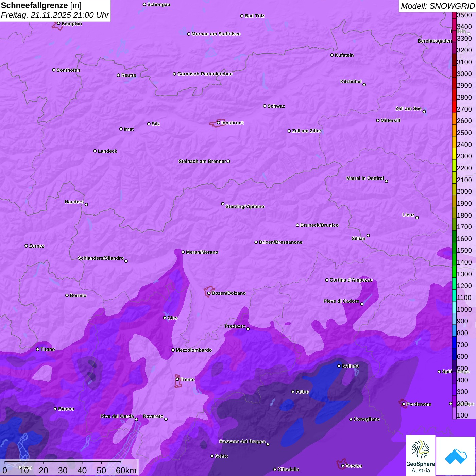This screenshot has width=476, height=476.
Task: Click the legend value '2000'
Action: click(x=464, y=191)
